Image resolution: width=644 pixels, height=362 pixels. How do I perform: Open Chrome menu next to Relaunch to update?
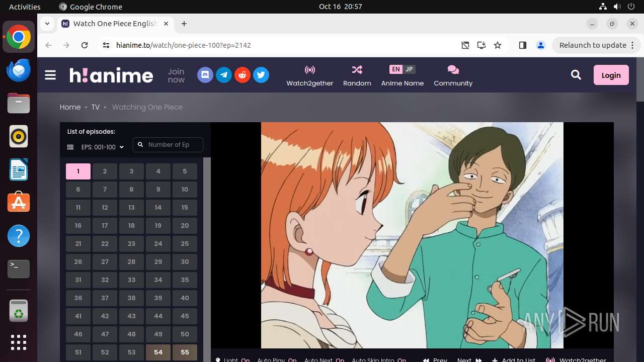(x=633, y=45)
